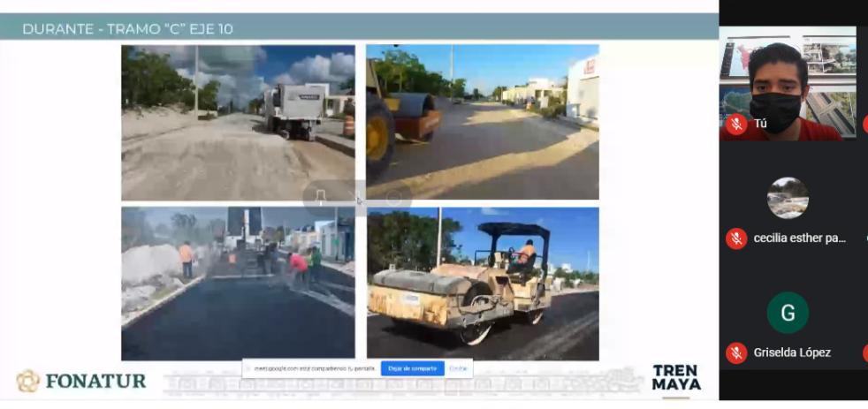The image size is (868, 409).
Task: Click the 'meet.google.com' screen sharing message
Action: 314,368
